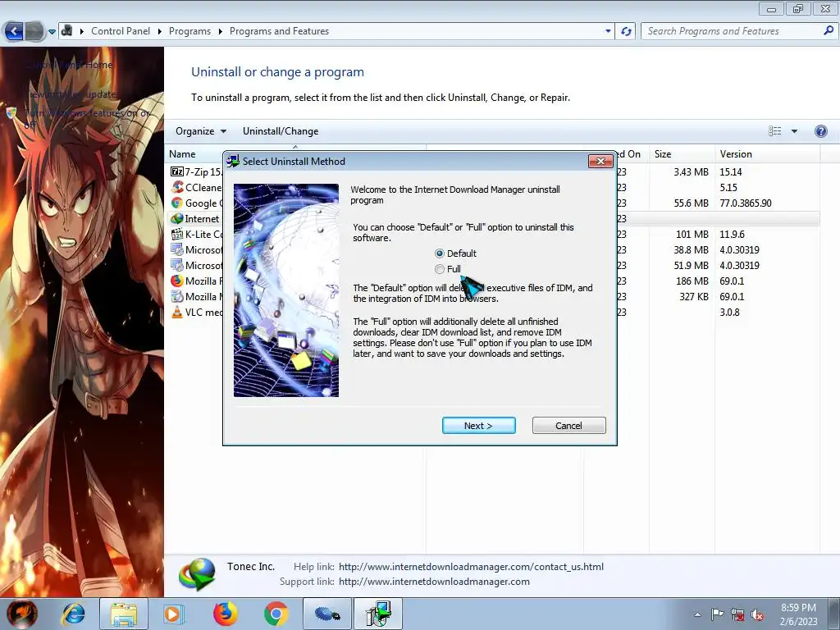Expand arrow after Control Panel breadcrumb
The height and width of the screenshot is (630, 840).
point(160,31)
